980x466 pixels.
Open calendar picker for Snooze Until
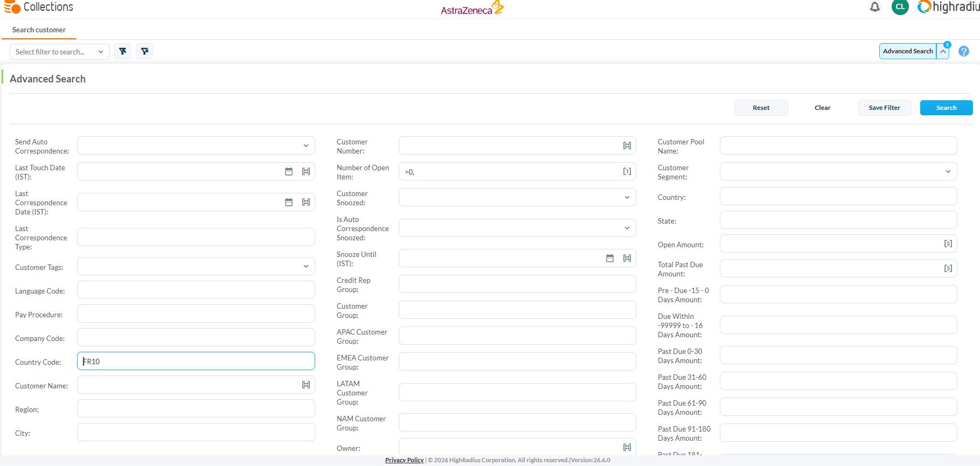pyautogui.click(x=610, y=258)
